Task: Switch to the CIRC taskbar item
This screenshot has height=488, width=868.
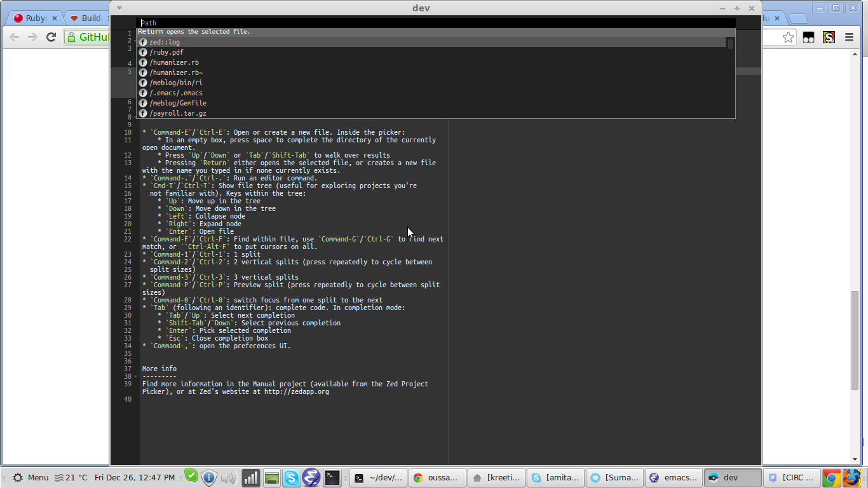Action: (x=791, y=478)
